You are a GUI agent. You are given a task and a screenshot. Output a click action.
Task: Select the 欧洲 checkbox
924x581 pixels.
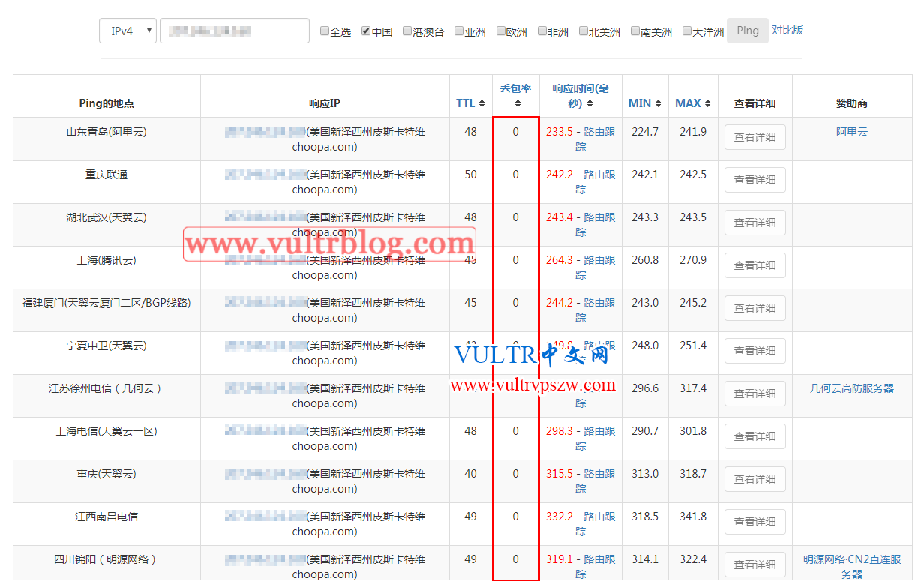tap(500, 31)
